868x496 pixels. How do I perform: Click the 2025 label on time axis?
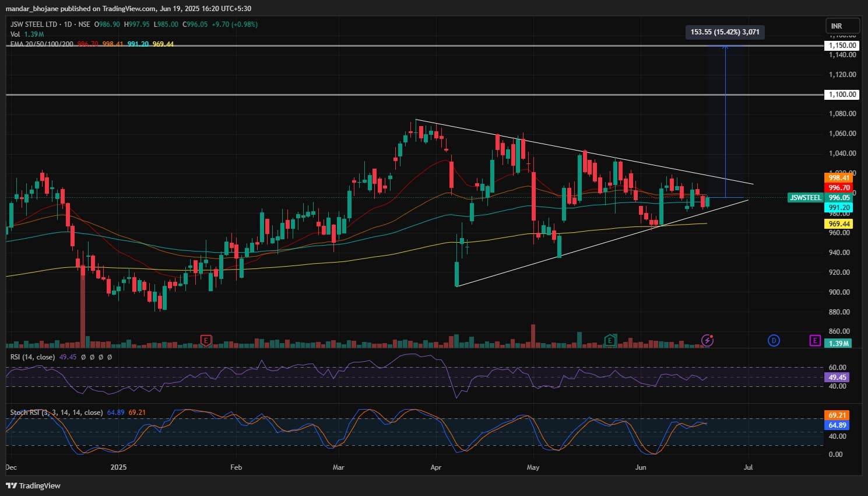pyautogui.click(x=118, y=467)
